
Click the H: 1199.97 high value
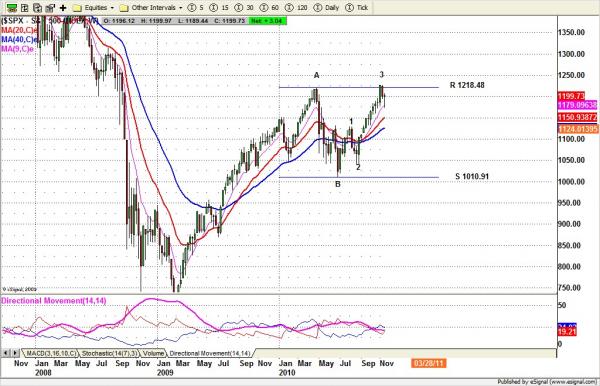157,21
